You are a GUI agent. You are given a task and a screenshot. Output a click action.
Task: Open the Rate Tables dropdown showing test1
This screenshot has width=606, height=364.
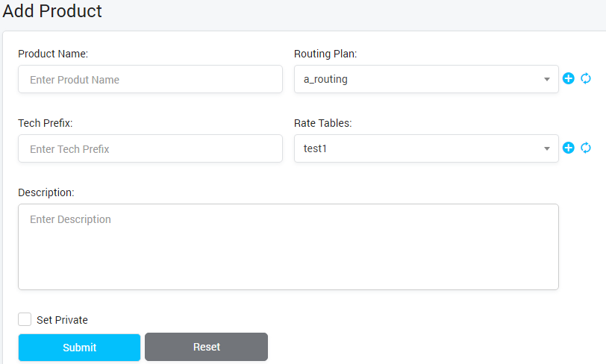[418, 148]
